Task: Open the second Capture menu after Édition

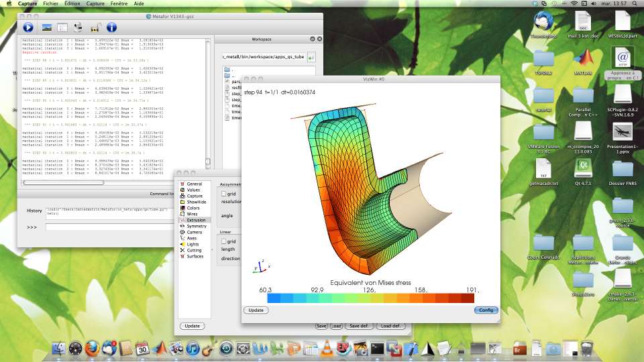Action: [95, 3]
